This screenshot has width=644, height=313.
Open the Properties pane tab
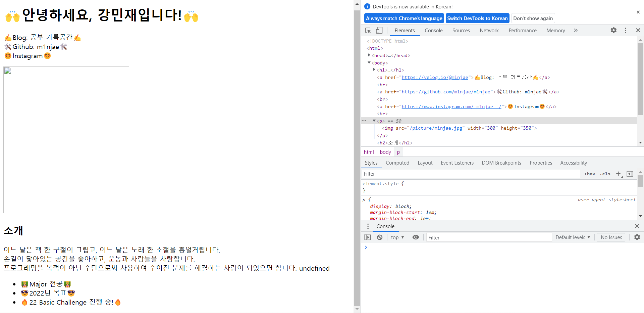click(541, 163)
